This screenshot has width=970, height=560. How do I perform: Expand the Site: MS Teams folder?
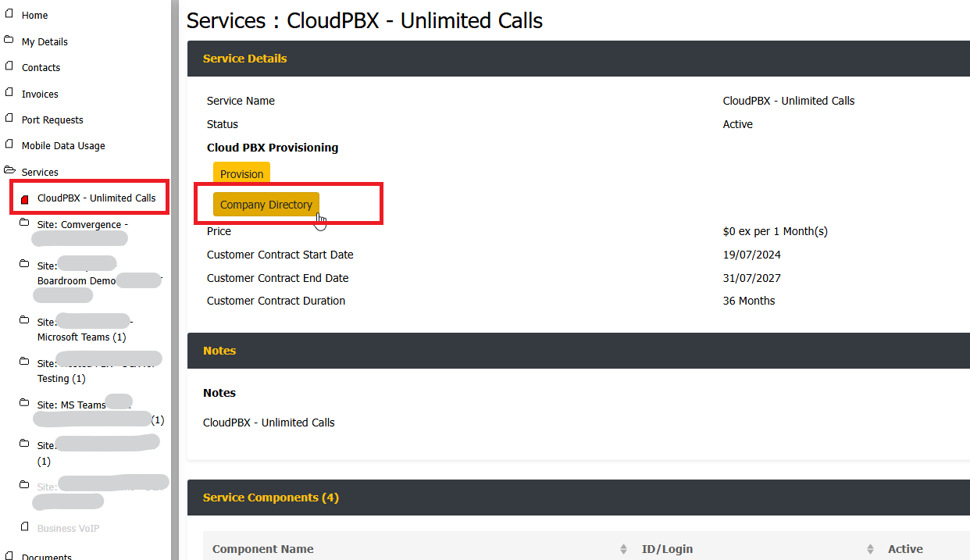tap(24, 403)
